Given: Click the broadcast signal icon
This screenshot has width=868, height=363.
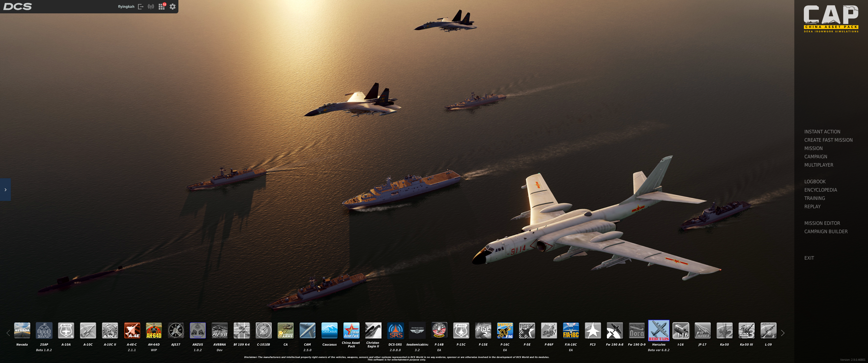Looking at the screenshot, I should [x=151, y=7].
